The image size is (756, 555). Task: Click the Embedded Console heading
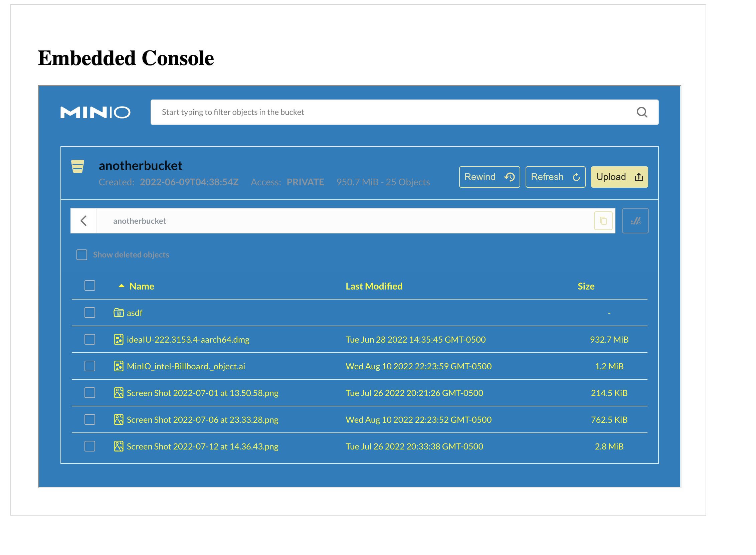coord(126,58)
